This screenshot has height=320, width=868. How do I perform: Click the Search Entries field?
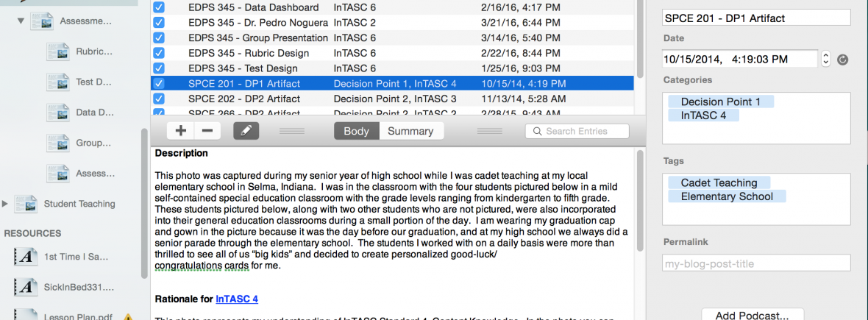577,131
